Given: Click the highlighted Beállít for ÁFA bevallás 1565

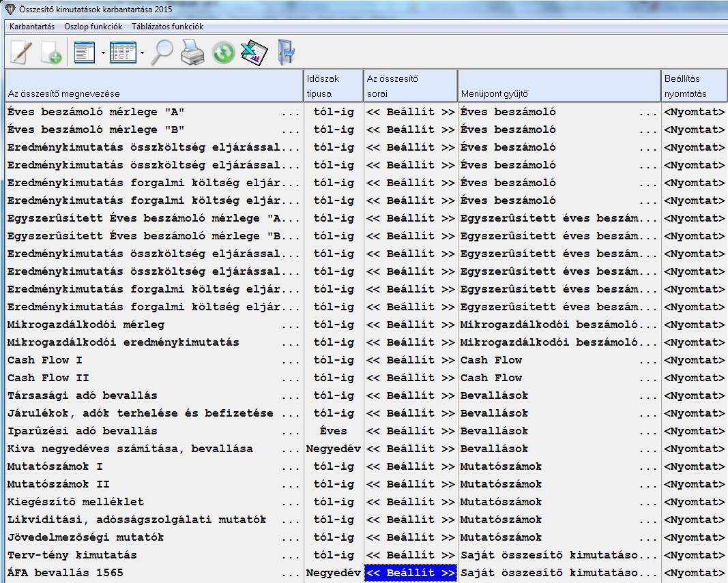Looking at the screenshot, I should tap(410, 573).
